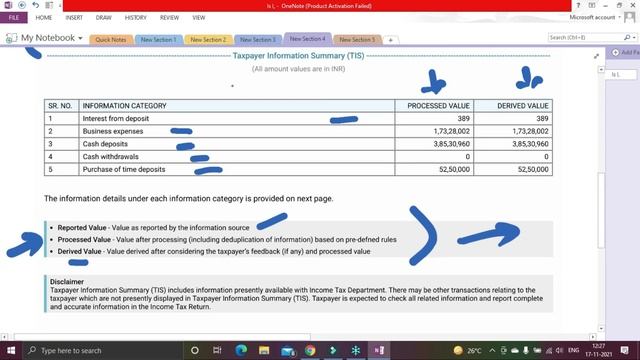Click the vertical scrollbar down arrow
Image resolution: width=640 pixels, height=360 pixels.
(601, 328)
